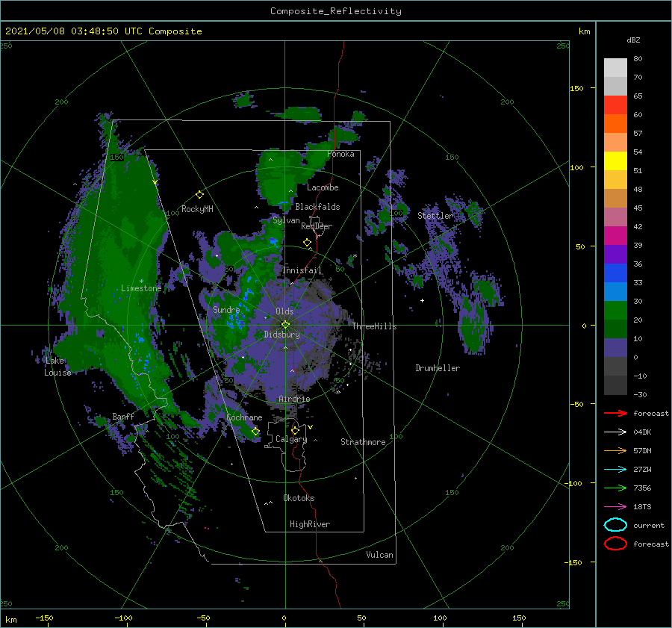
Task: Select the red 60-65 dBZ swatch
Action: point(615,105)
